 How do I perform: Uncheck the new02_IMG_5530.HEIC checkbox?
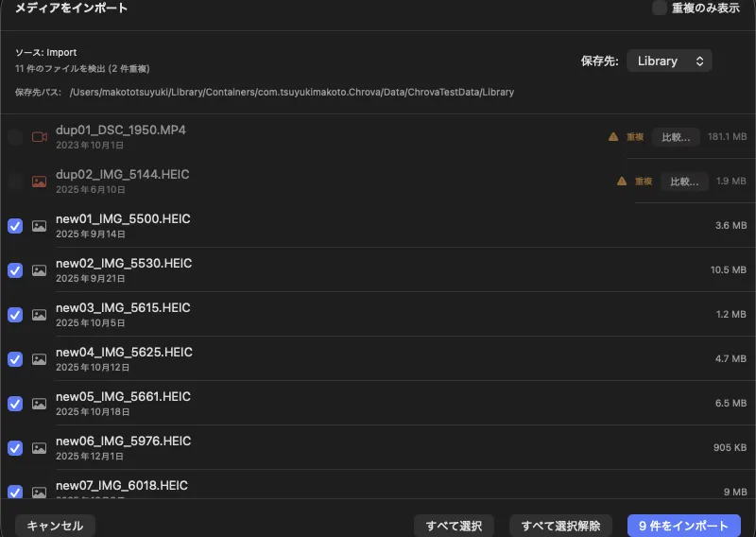click(x=15, y=270)
